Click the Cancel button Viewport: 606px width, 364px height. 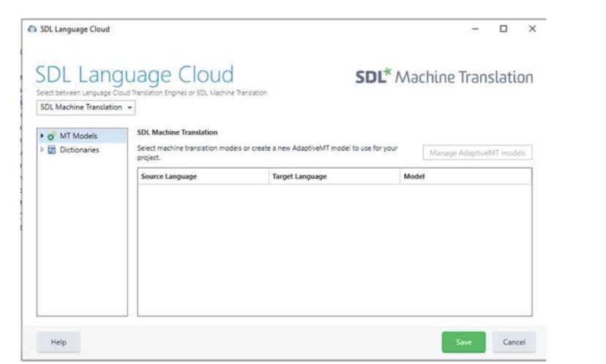[514, 342]
